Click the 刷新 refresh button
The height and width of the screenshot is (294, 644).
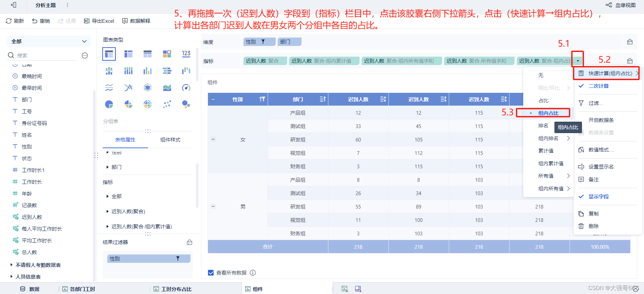pos(15,21)
